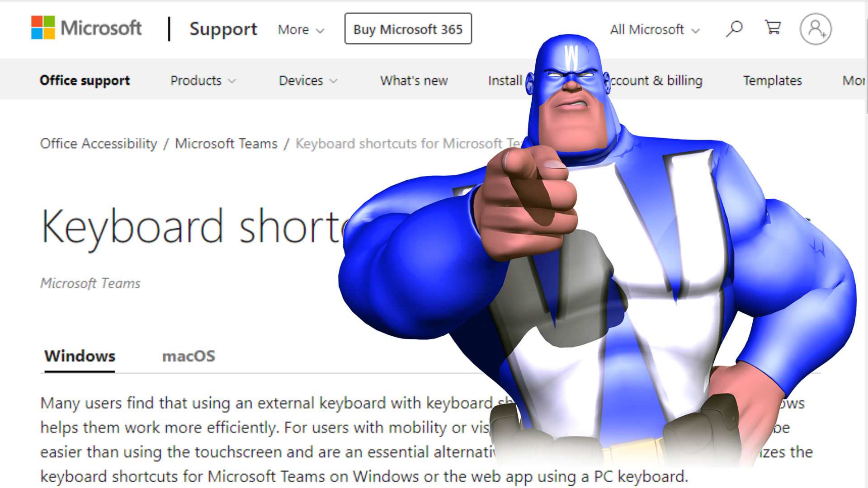Expand the All Microsoft dropdown
The image size is (868, 488).
pos(654,28)
